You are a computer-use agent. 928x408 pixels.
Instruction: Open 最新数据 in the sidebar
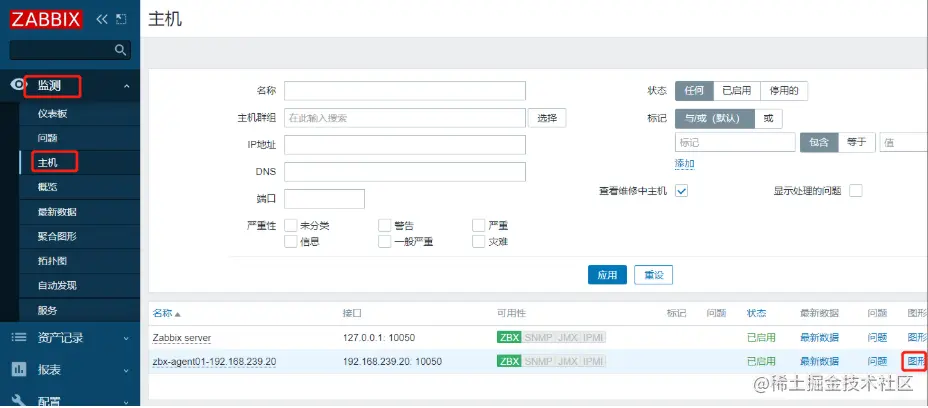click(57, 212)
